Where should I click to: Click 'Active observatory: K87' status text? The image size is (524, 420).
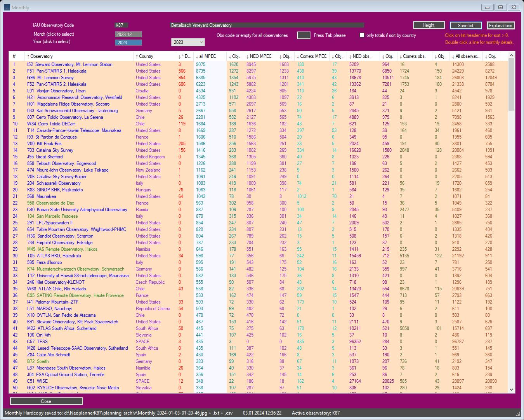click(316, 413)
